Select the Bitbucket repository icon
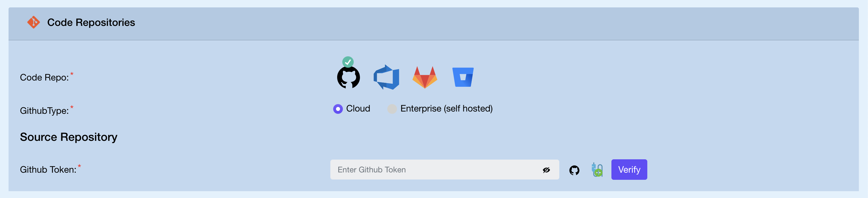 (463, 77)
